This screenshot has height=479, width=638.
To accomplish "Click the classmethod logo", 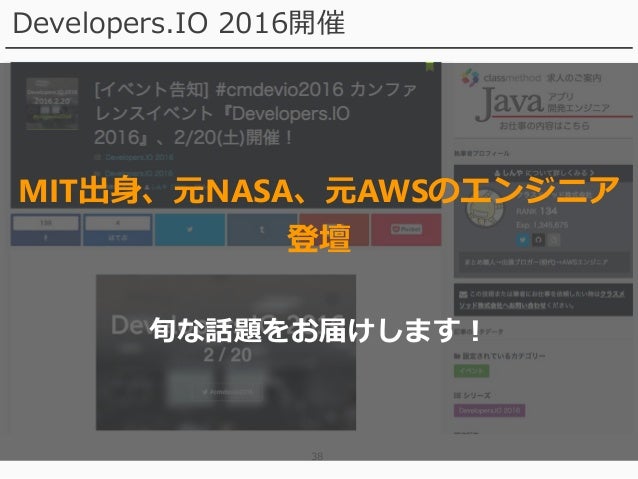I will (502, 77).
